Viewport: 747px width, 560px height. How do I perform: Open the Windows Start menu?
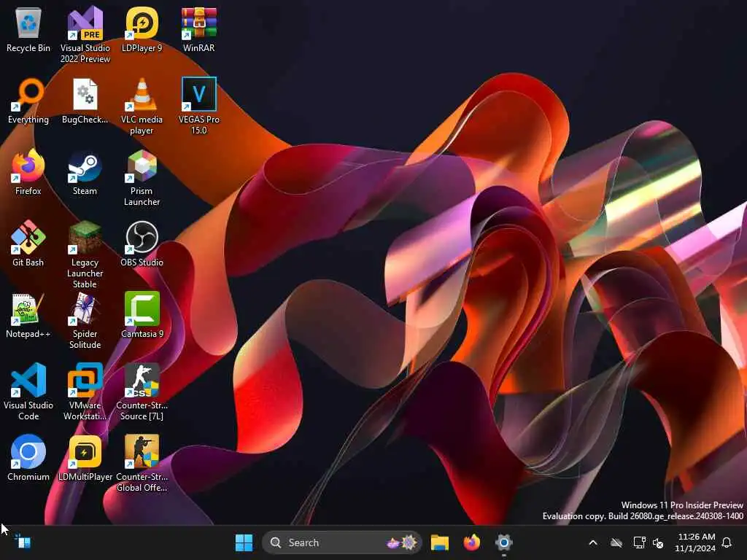pyautogui.click(x=244, y=542)
